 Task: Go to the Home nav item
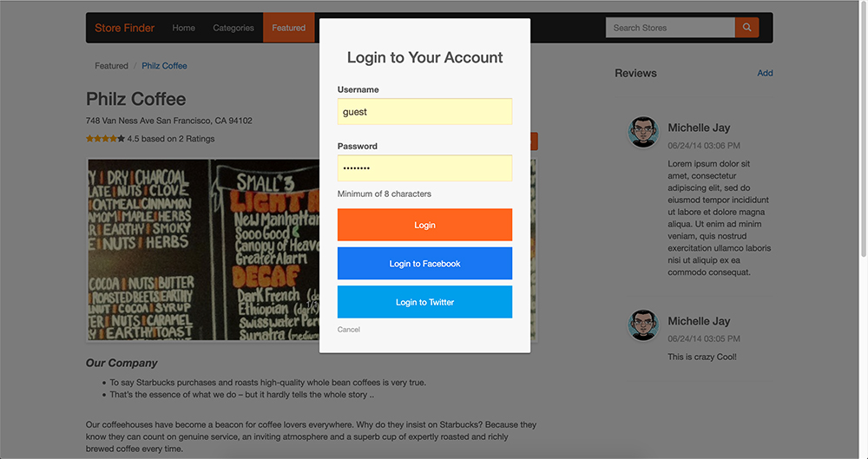coord(183,28)
